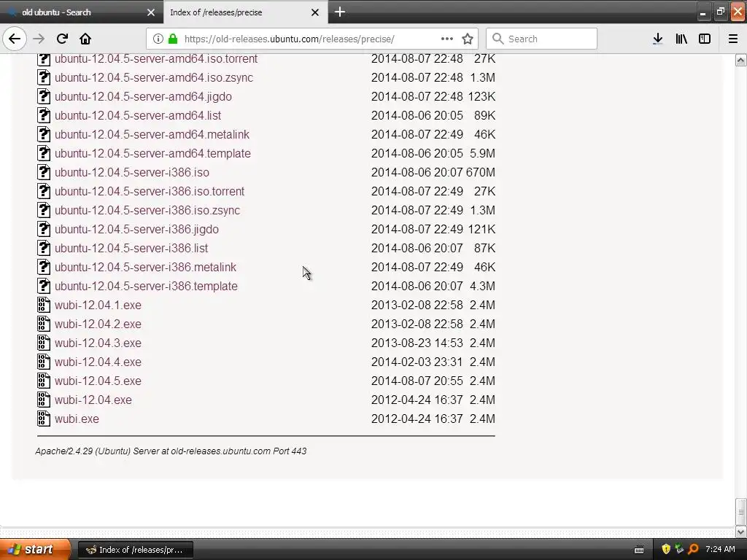Open page actions three-dot menu

click(x=447, y=39)
